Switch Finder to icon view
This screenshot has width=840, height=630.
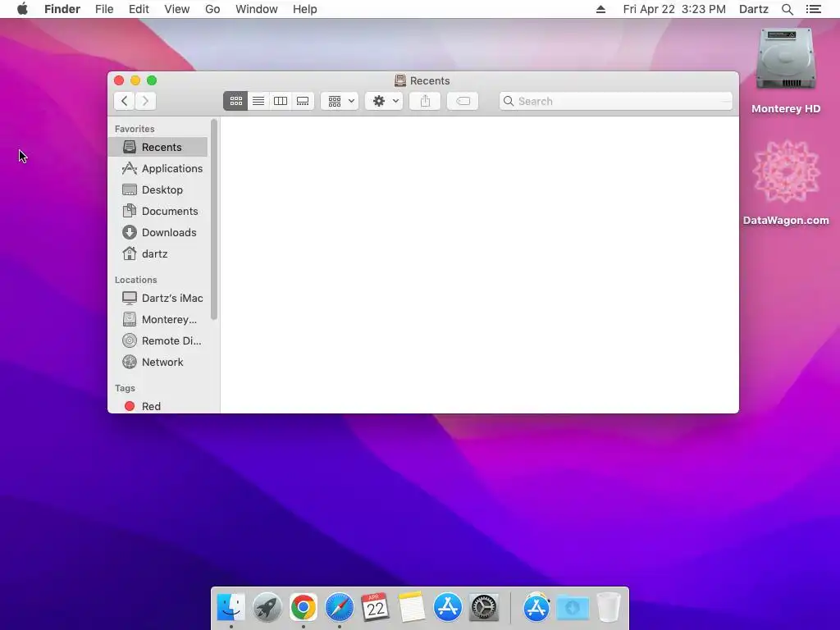coord(235,101)
